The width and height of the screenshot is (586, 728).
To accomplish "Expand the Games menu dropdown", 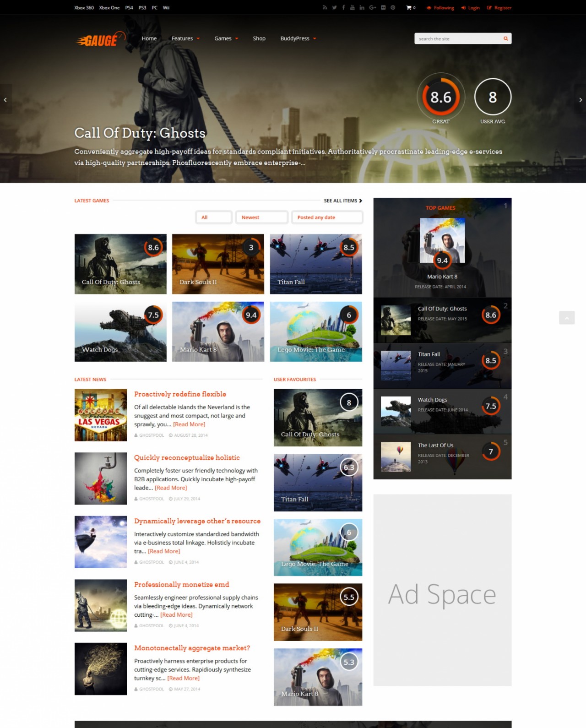I will pos(226,38).
